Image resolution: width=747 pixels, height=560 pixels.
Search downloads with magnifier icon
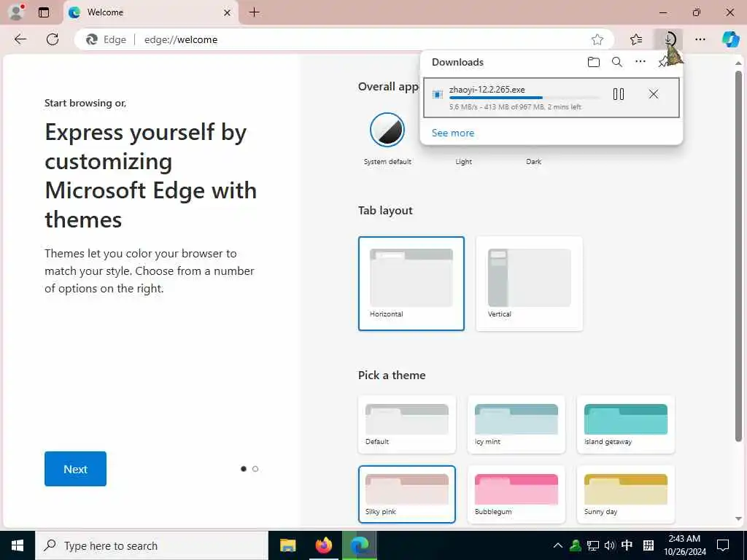(617, 62)
